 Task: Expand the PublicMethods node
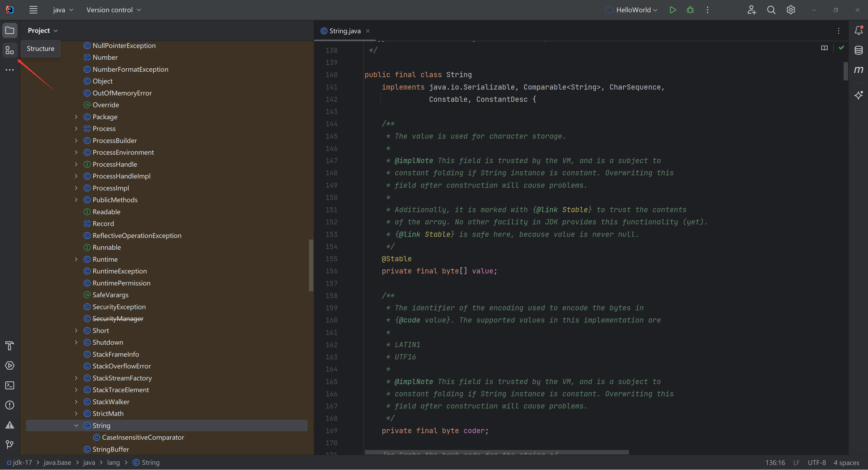(x=76, y=199)
